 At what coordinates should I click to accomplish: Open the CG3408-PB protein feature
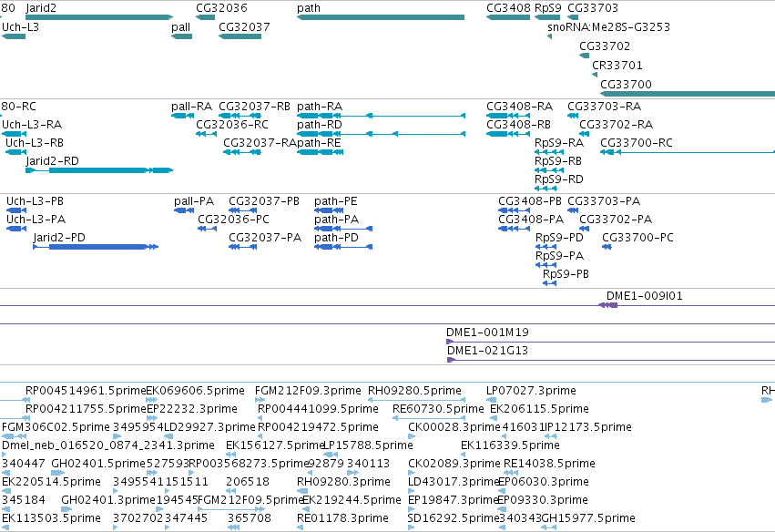(514, 210)
